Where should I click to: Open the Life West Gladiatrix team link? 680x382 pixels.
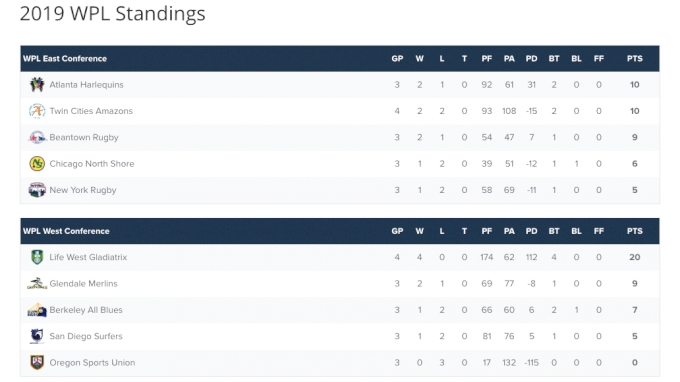pyautogui.click(x=88, y=257)
